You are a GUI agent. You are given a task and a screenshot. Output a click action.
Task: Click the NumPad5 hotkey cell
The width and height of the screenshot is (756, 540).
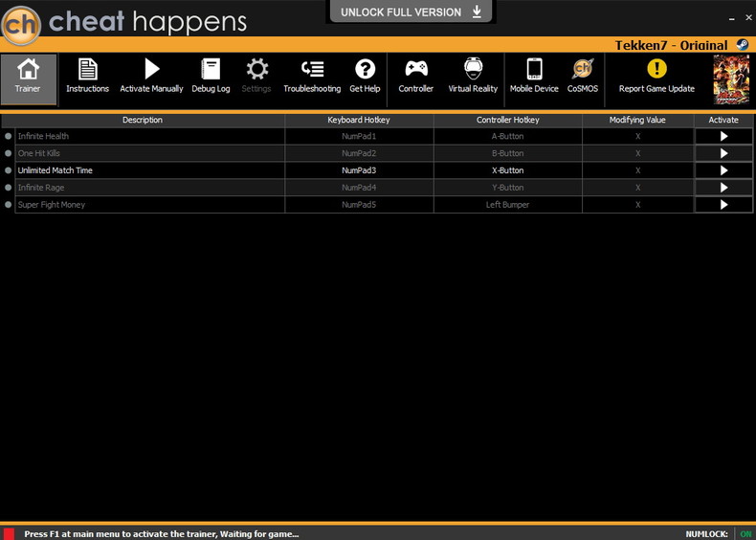(359, 205)
